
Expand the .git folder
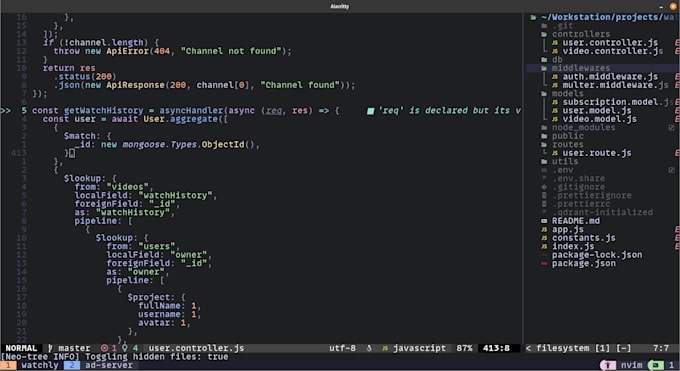562,26
